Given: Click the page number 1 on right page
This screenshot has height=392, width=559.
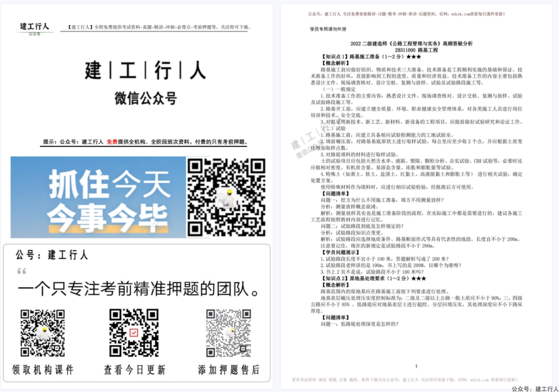Looking at the screenshot, I should tap(417, 366).
